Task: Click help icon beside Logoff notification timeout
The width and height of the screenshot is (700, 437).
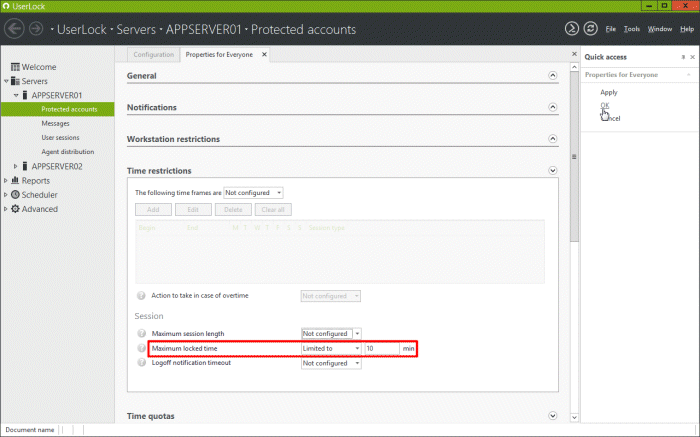Action: point(141,363)
